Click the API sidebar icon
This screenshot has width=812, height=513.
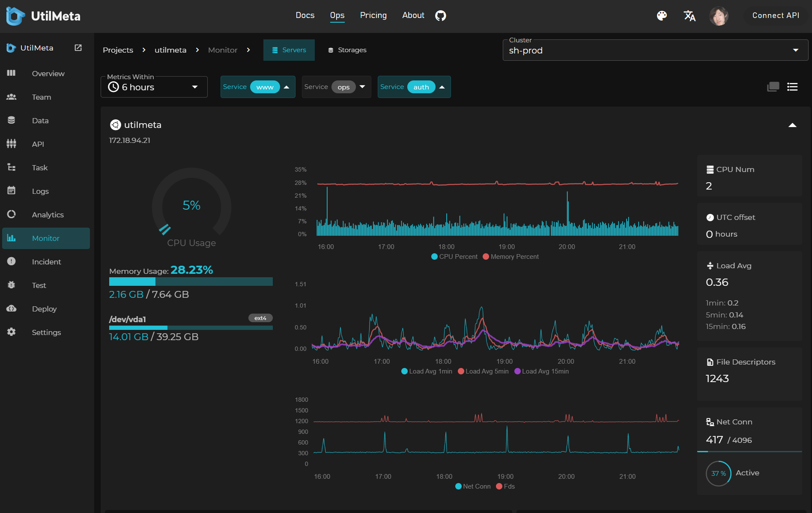pos(12,144)
